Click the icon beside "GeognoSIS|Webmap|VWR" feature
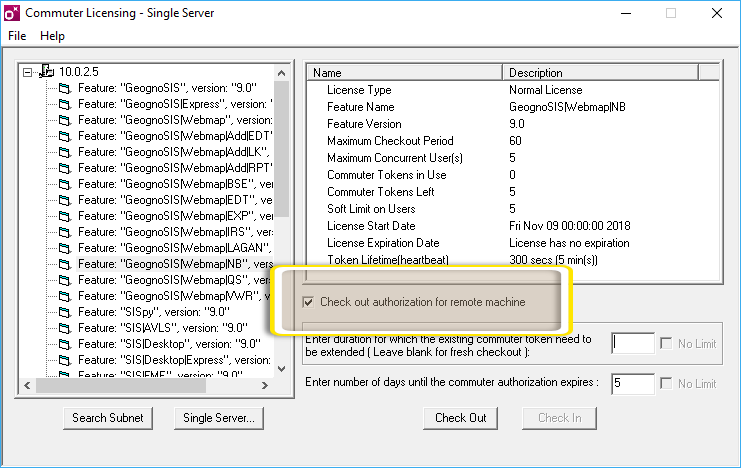This screenshot has height=468, width=741. coord(65,296)
